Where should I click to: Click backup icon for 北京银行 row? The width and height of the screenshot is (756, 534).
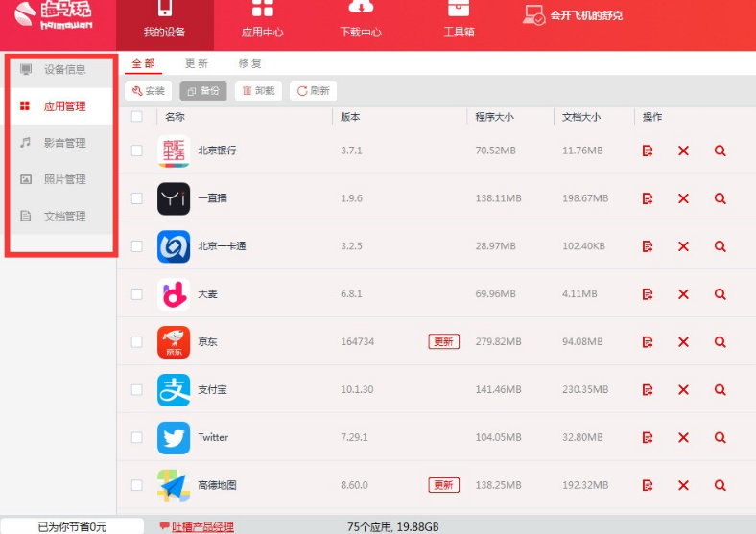pyautogui.click(x=648, y=151)
